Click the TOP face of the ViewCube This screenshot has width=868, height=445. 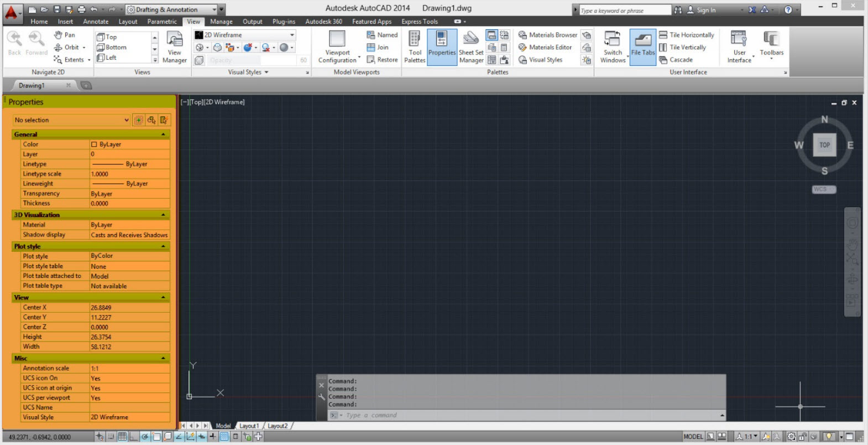point(824,145)
